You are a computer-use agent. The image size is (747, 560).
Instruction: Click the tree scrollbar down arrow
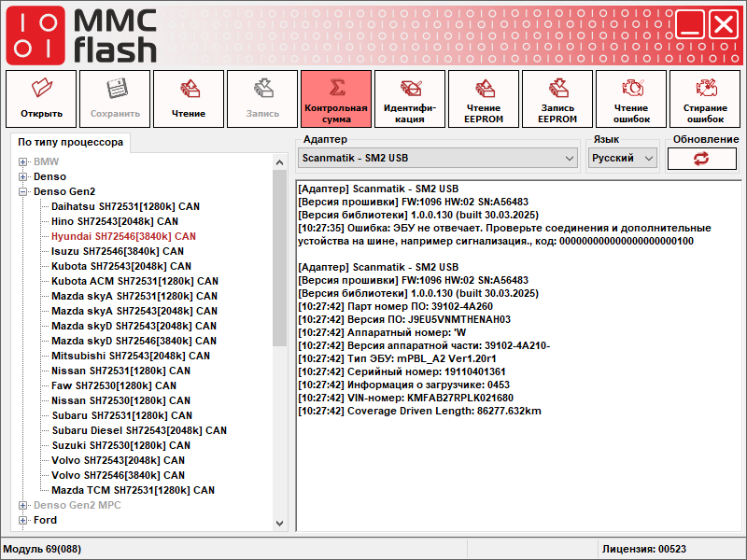(x=279, y=524)
